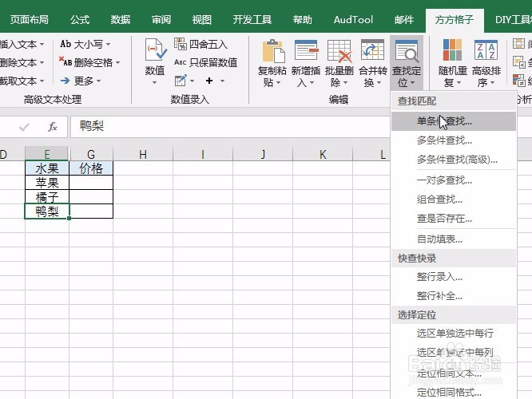Switch to the 公式 tab

click(80, 20)
